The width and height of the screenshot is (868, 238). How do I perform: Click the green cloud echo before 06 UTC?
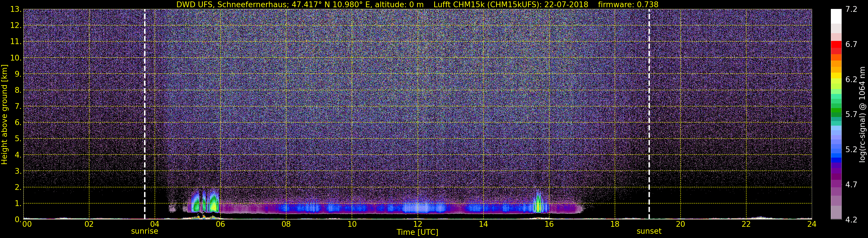(x=214, y=203)
